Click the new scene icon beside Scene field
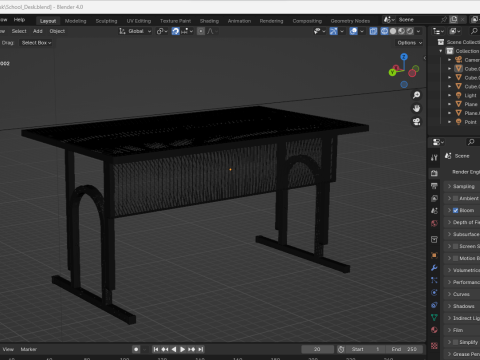 454,20
